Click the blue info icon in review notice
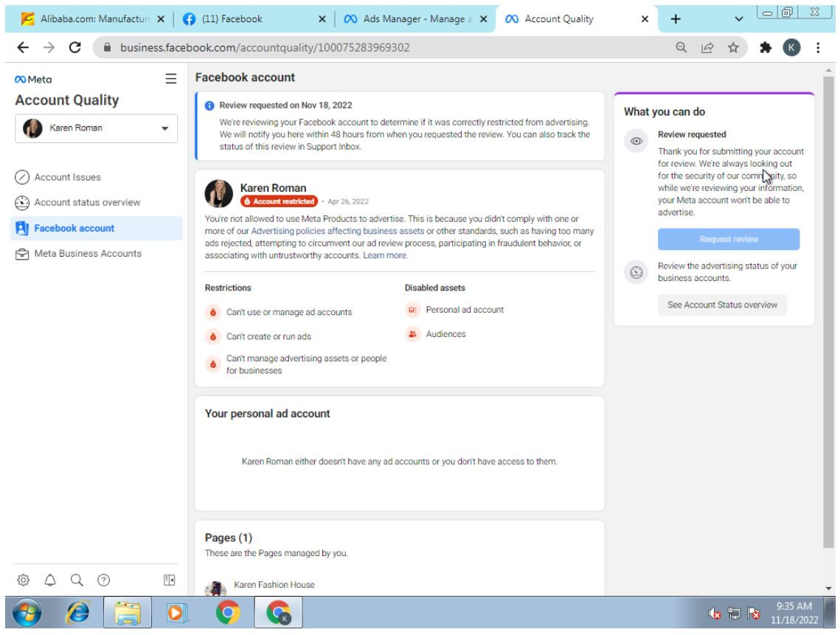840x635 pixels. pyautogui.click(x=209, y=105)
